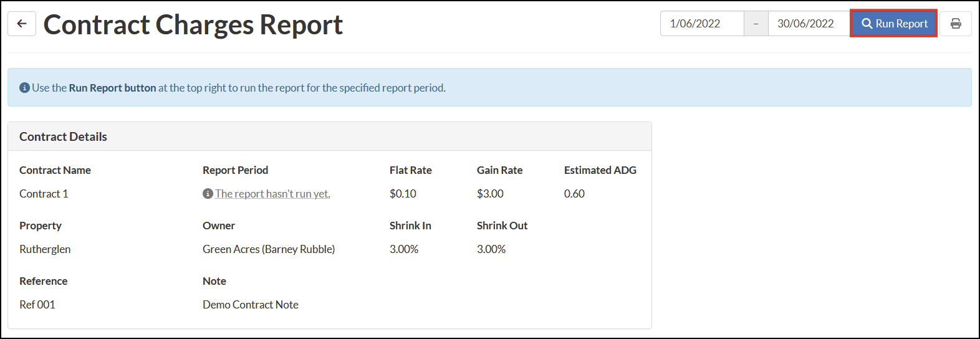Click the Rutherglen property value
Screen dimensions: 980x339
(x=45, y=249)
